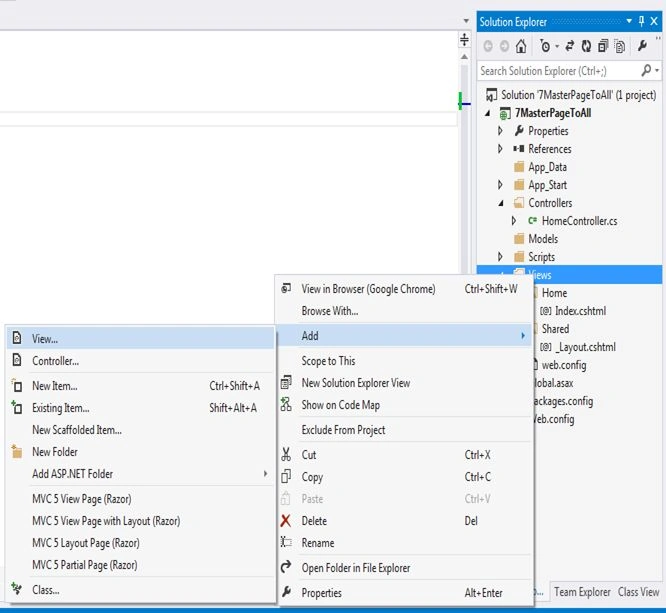This screenshot has height=613, width=666.
Task: Click the Open Folder in File Explorer arrow icon
Action: point(286,567)
